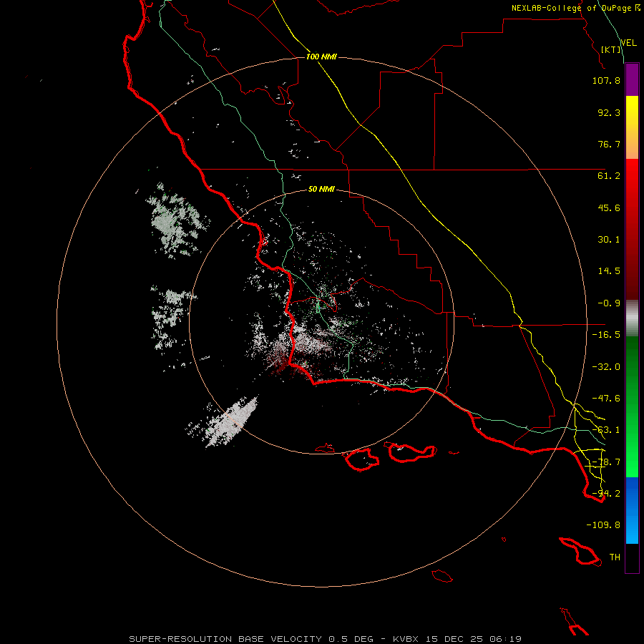Click the VEL legend title
The height and width of the screenshot is (644, 644).
click(628, 43)
